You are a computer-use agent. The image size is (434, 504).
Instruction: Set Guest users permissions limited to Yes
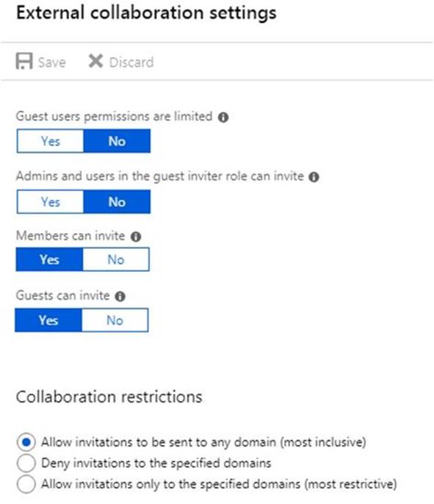[x=51, y=141]
